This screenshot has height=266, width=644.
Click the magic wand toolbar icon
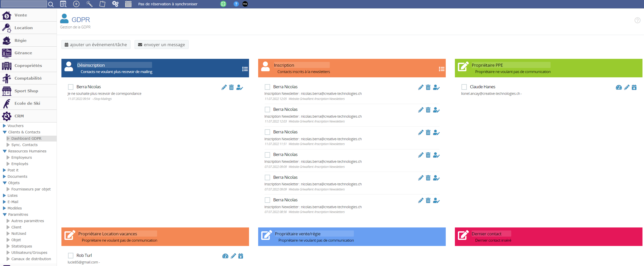point(89,4)
